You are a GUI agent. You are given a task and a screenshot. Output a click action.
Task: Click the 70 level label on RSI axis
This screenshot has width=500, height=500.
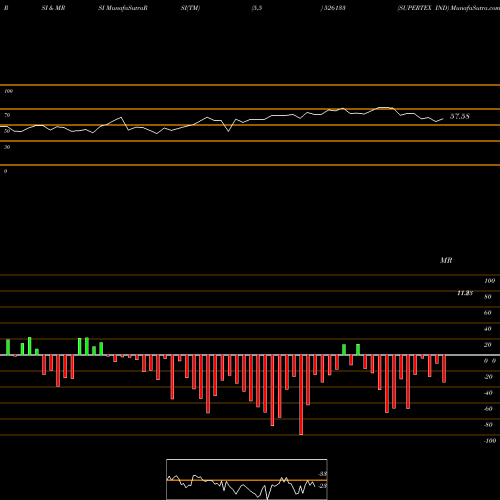tap(7, 115)
